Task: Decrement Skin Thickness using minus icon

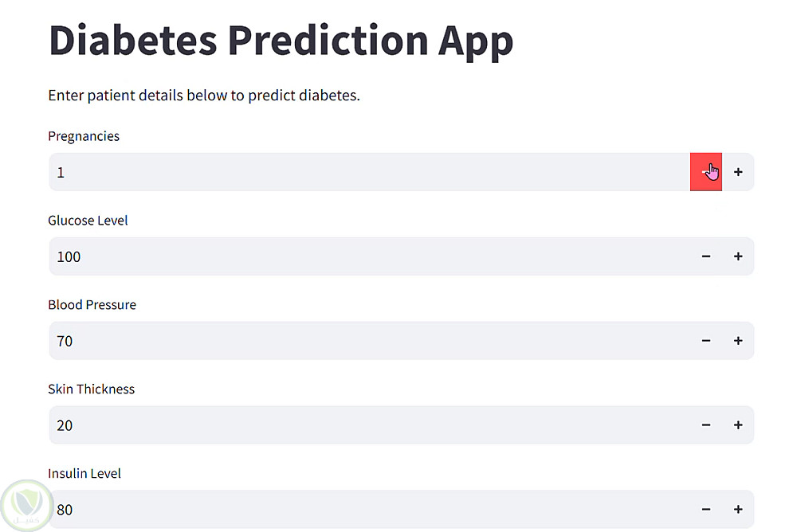Action: 706,425
